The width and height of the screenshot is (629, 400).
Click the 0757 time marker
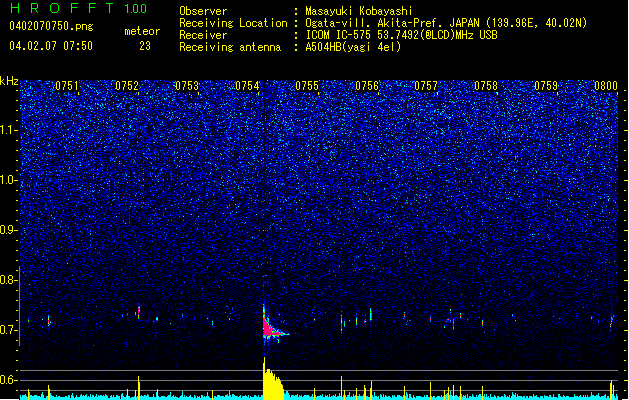pos(426,86)
